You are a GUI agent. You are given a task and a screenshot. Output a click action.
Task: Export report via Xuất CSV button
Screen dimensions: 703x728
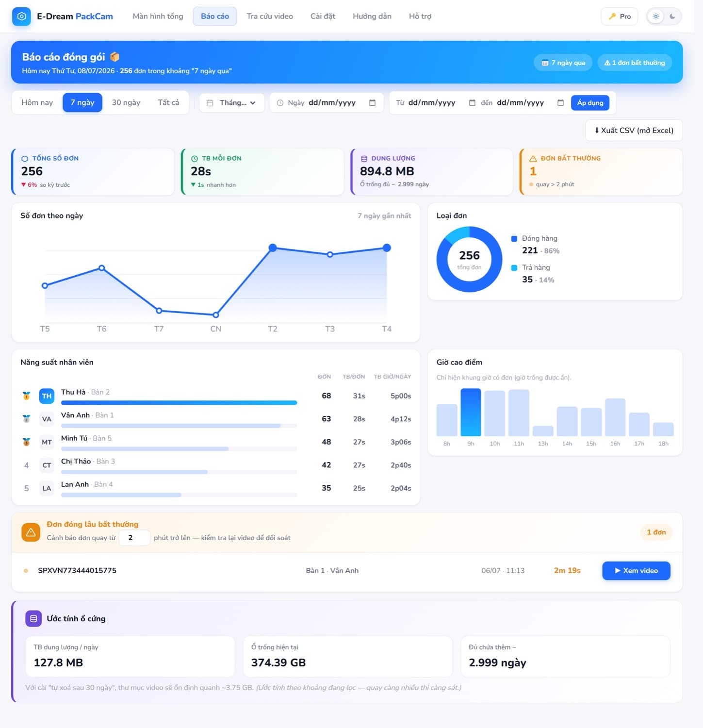click(x=634, y=131)
